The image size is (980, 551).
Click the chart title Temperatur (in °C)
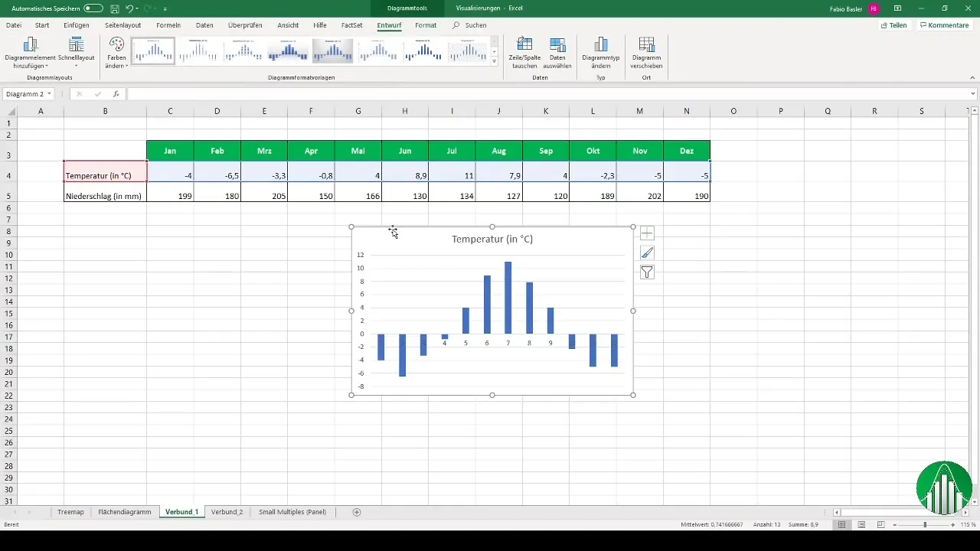[492, 239]
